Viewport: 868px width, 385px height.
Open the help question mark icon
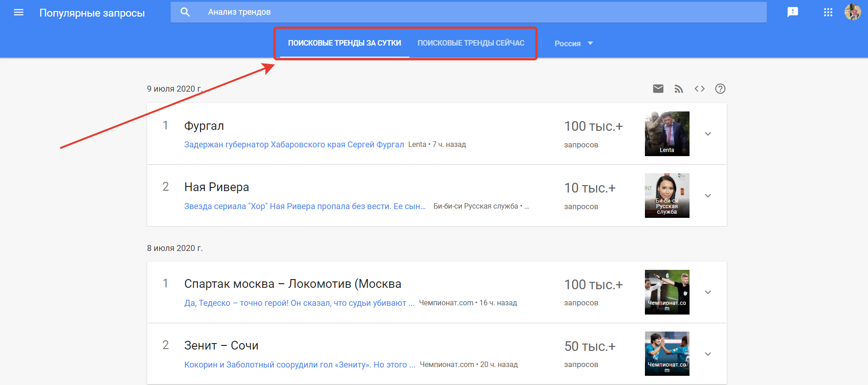click(720, 88)
